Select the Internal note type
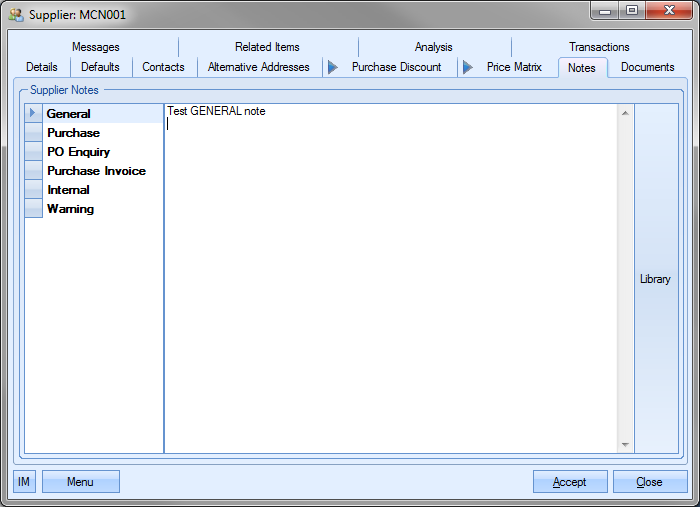The height and width of the screenshot is (507, 700). point(103,190)
